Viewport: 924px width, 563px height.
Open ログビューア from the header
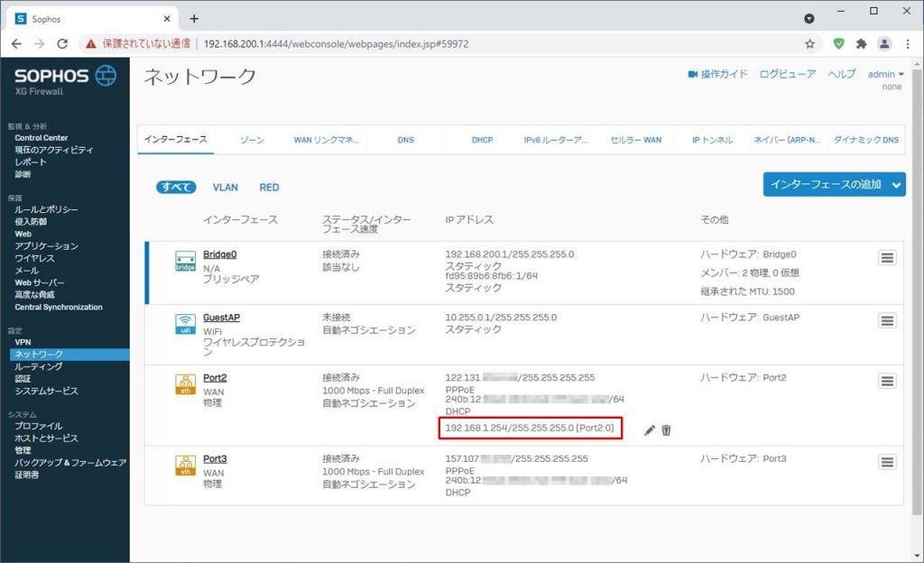pyautogui.click(x=788, y=74)
